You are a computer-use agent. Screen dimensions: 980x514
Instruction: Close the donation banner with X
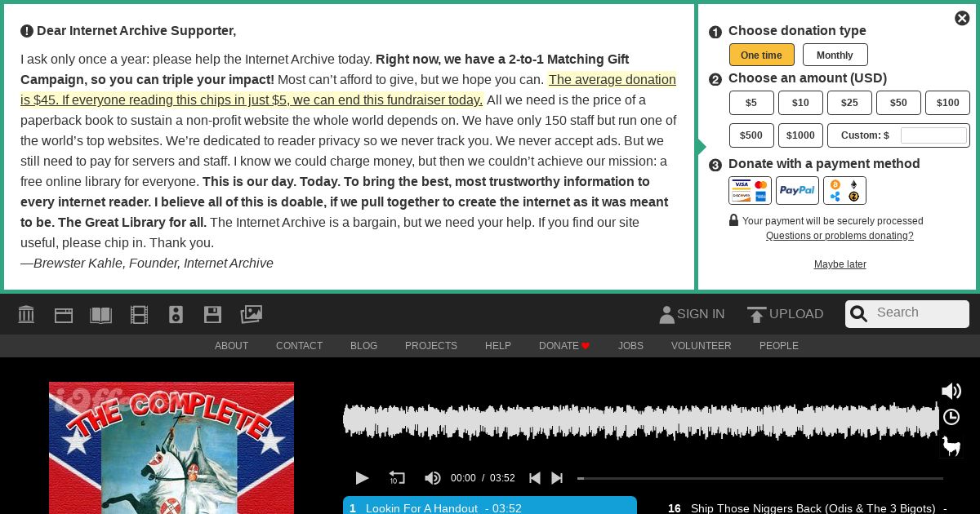(x=962, y=18)
